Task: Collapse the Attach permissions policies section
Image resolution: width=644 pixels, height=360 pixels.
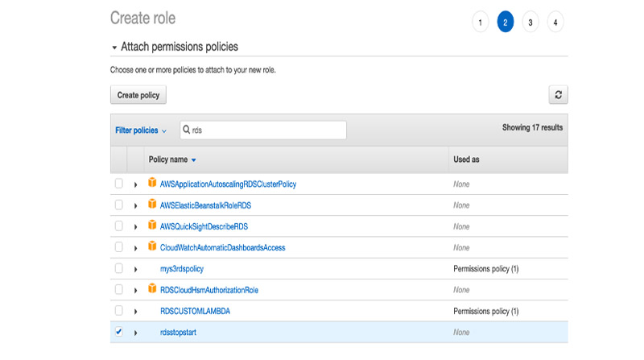Action: tap(114, 48)
